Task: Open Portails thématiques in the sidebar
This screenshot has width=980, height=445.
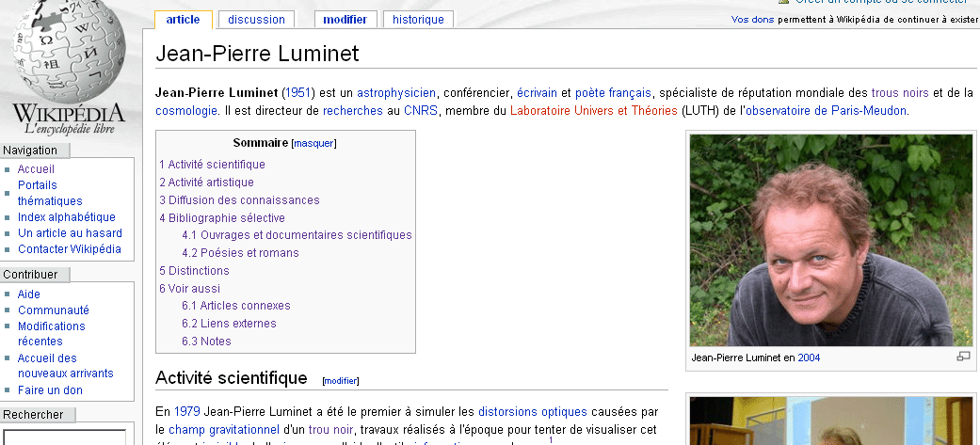Action: pos(50,193)
